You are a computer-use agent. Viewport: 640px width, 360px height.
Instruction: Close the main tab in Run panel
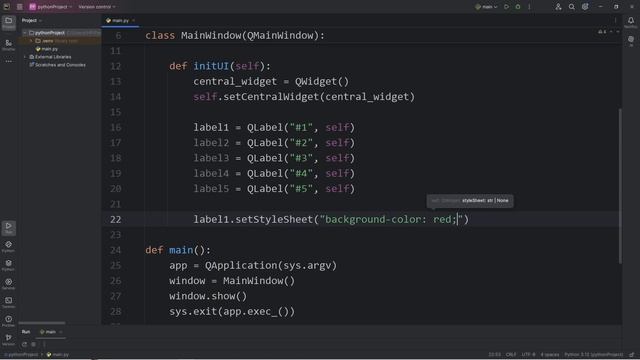pos(60,332)
